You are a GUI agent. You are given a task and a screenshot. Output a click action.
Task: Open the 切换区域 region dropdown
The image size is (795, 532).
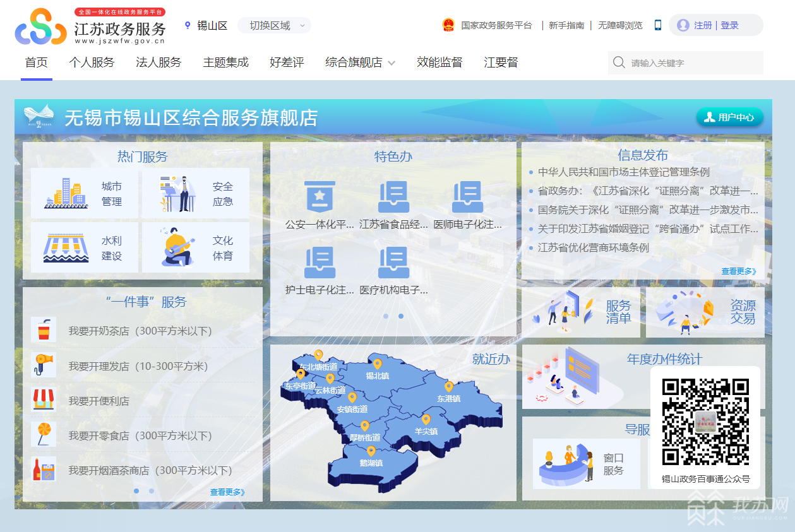point(275,25)
